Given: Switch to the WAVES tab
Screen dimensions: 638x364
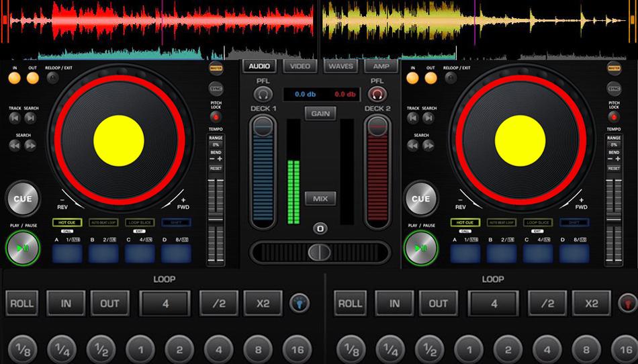Looking at the screenshot, I should 340,66.
